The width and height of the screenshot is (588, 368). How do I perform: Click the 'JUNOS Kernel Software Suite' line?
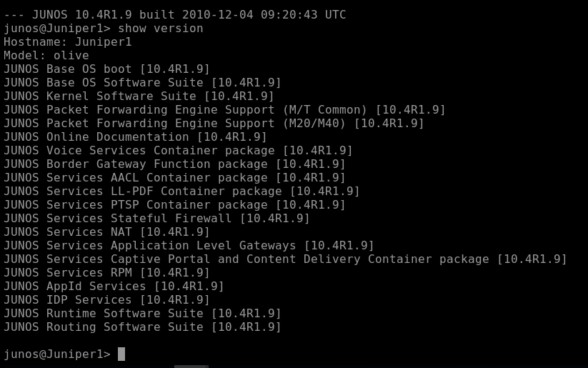139,96
